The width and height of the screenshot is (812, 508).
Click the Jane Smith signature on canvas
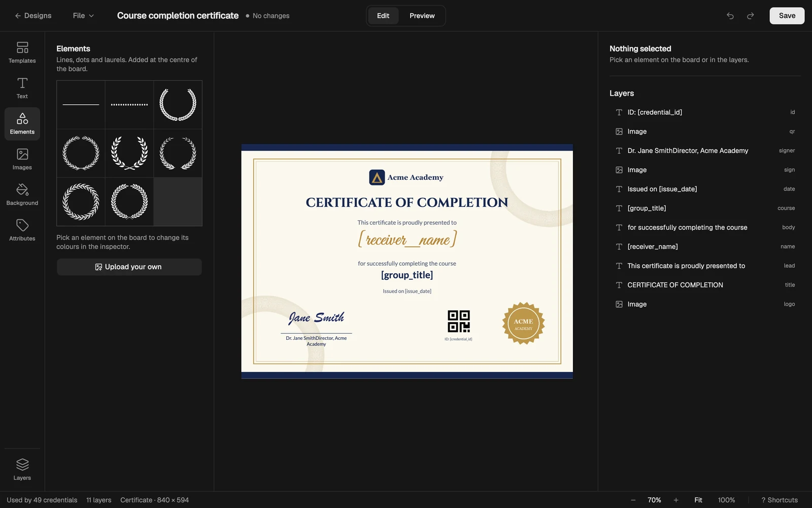316,318
